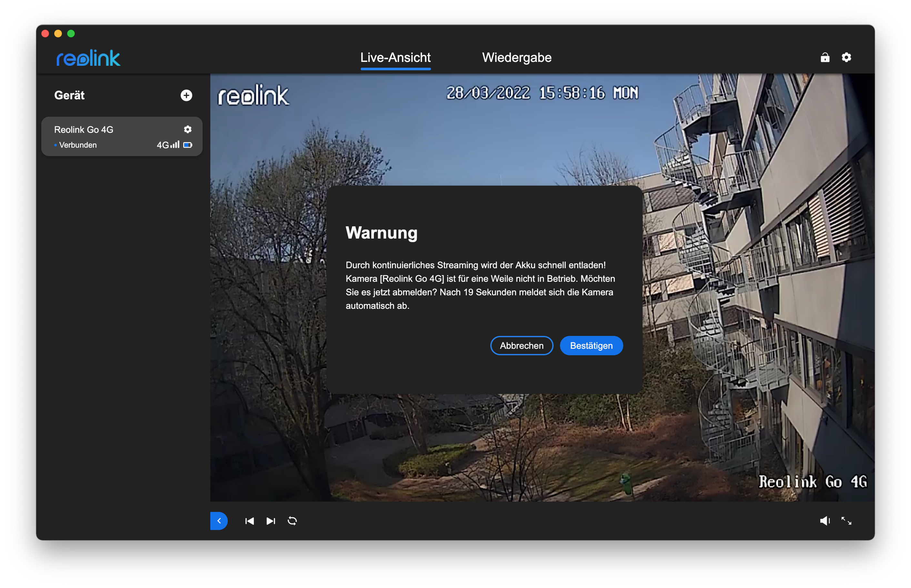Click the refresh loop icon below the video
The height and width of the screenshot is (588, 911).
(292, 521)
